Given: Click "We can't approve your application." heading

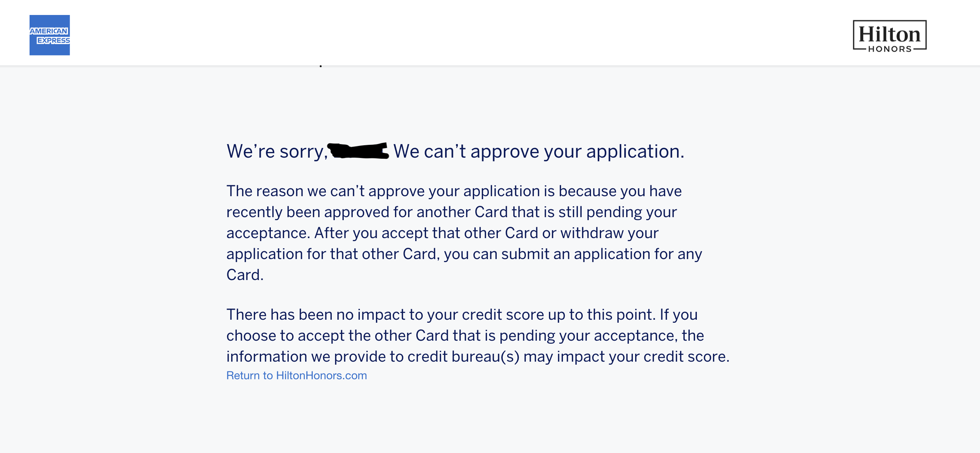Looking at the screenshot, I should coord(539,151).
